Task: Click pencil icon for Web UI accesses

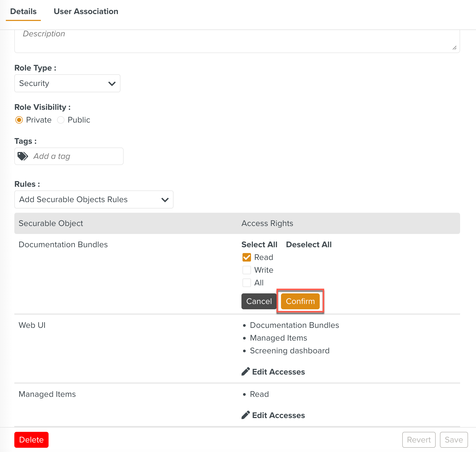Action: point(245,372)
